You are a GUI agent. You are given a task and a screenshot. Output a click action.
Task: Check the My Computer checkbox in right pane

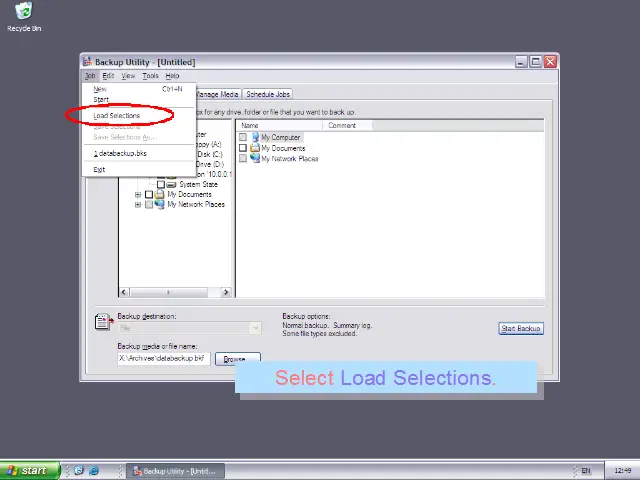coord(243,137)
